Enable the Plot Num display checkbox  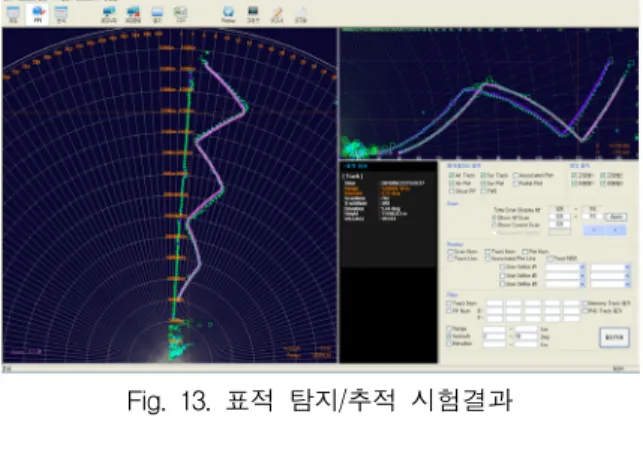(x=524, y=251)
